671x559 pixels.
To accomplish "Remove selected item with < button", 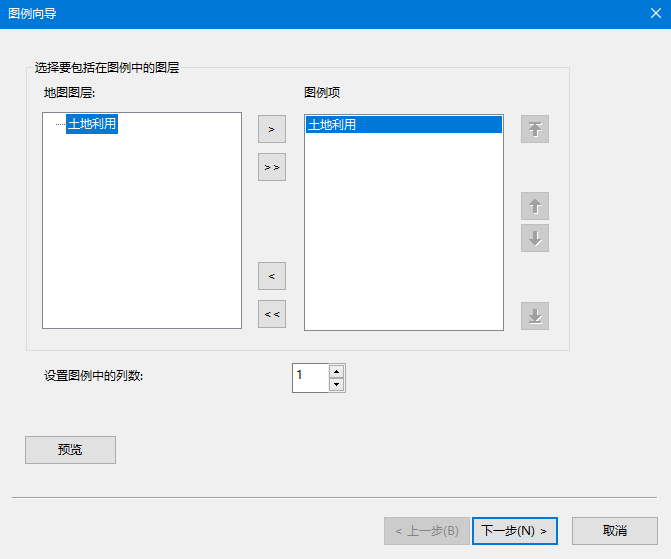I will tap(272, 276).
